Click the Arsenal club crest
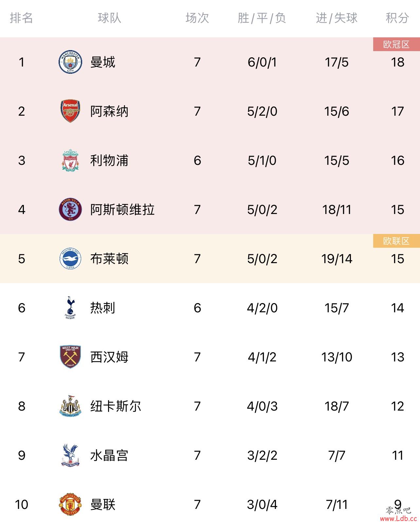 pyautogui.click(x=70, y=111)
